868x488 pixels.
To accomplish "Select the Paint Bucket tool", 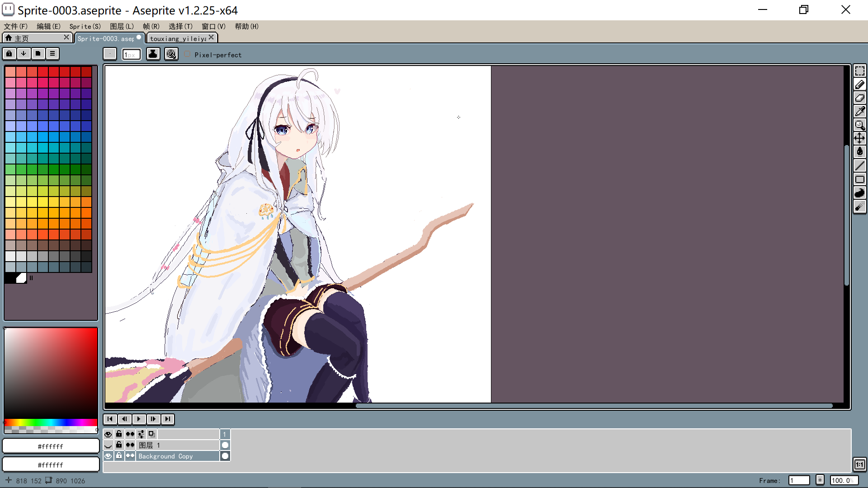I will point(859,152).
